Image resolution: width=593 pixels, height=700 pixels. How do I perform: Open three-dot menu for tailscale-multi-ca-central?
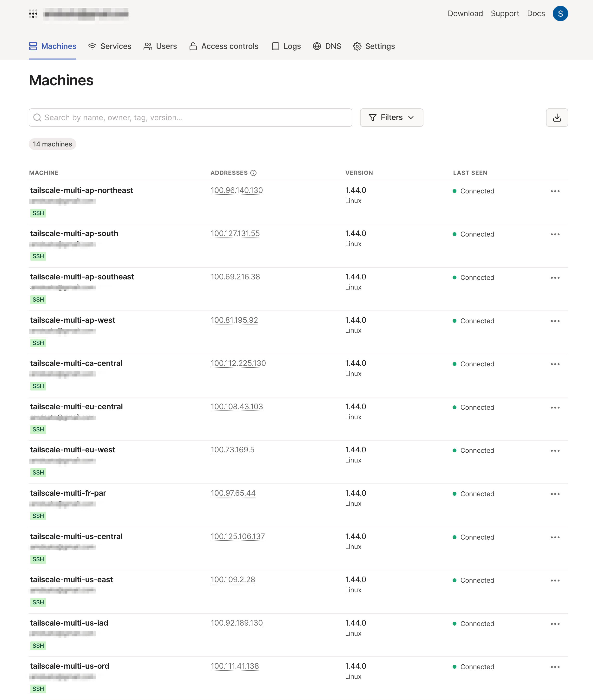click(555, 364)
